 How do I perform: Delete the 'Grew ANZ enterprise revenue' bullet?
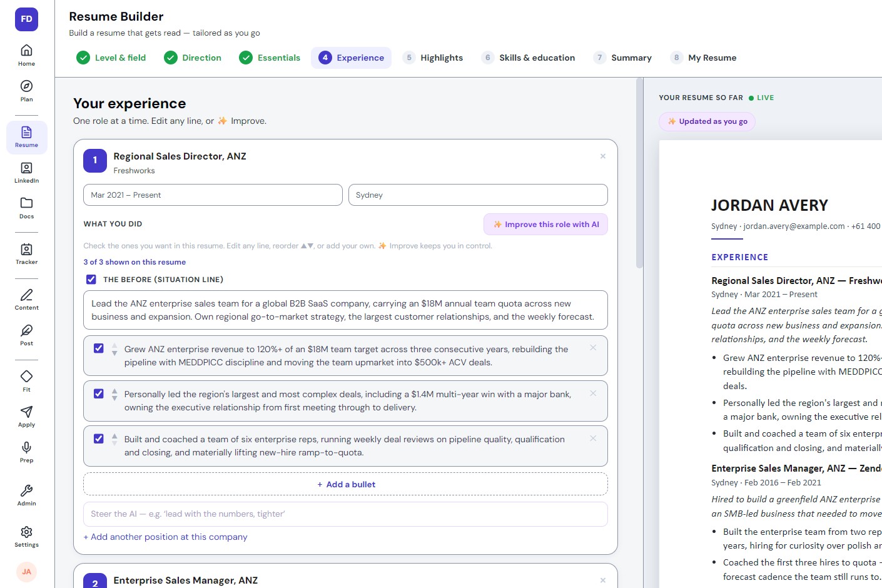(x=593, y=348)
